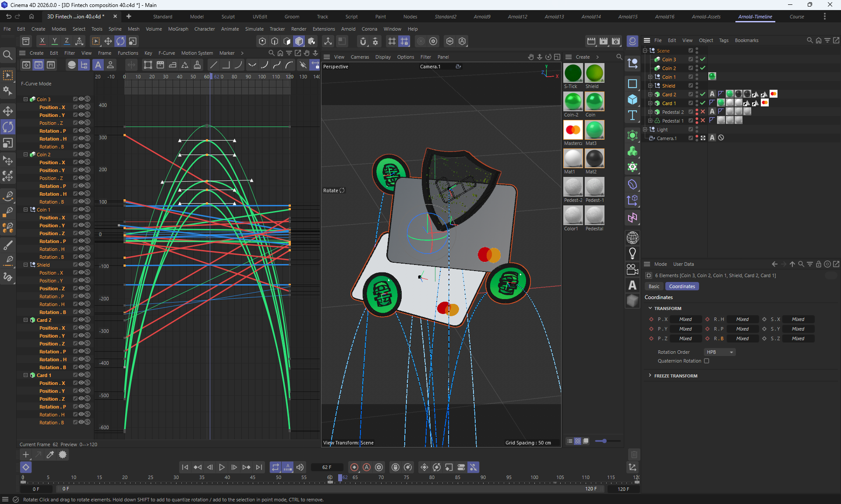
Task: Switch to the Arnold-Assets layout tab
Action: pos(706,17)
